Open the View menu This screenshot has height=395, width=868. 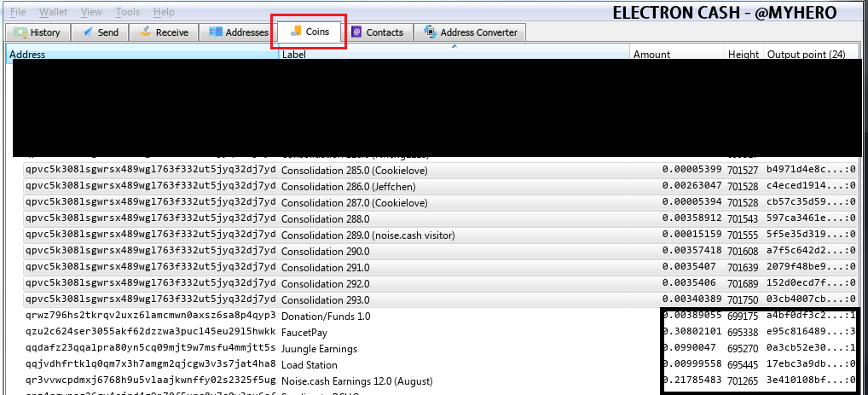click(x=91, y=12)
